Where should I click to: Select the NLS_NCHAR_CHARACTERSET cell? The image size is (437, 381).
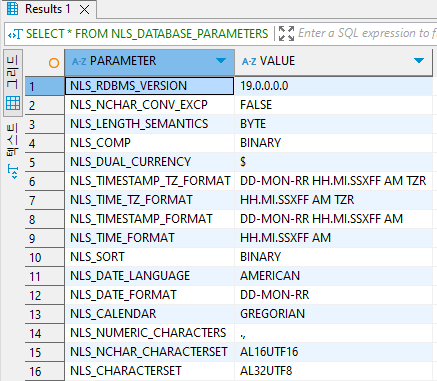click(150, 352)
